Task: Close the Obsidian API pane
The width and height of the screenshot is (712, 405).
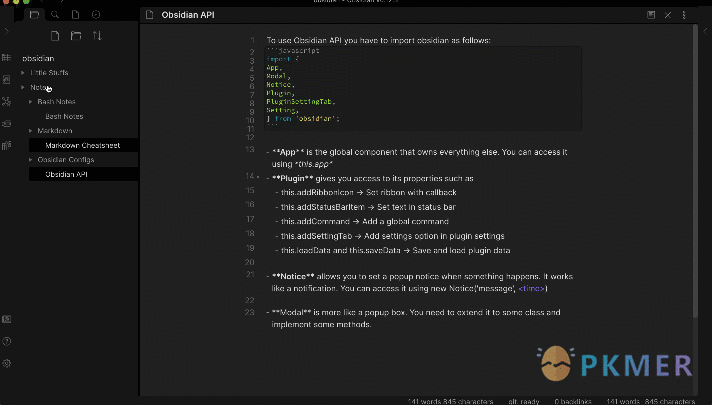Action: pyautogui.click(x=668, y=15)
